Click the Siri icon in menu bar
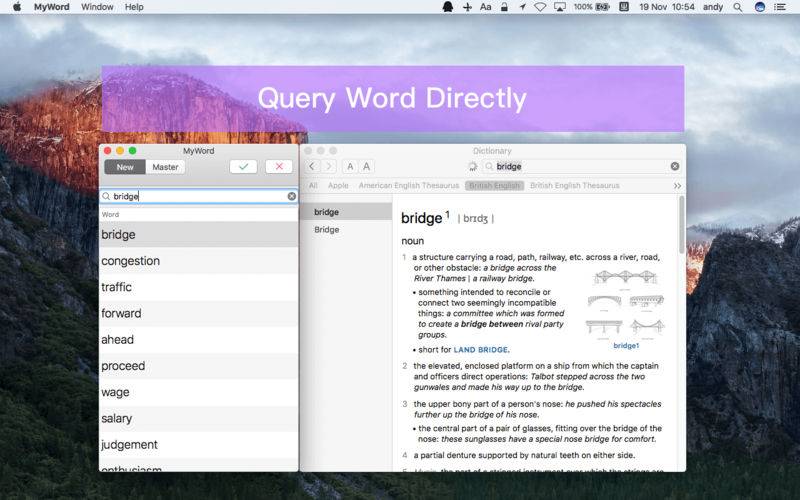The width and height of the screenshot is (800, 500). [760, 7]
